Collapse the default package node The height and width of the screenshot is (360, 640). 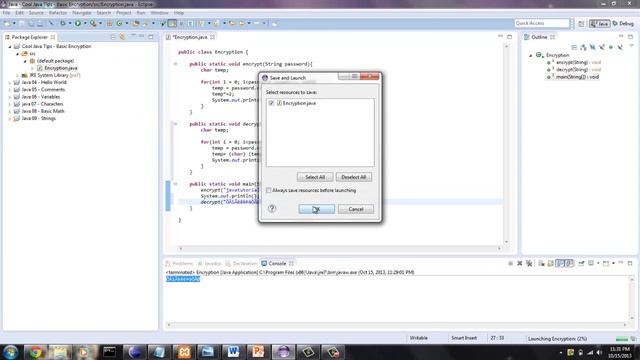[25, 61]
